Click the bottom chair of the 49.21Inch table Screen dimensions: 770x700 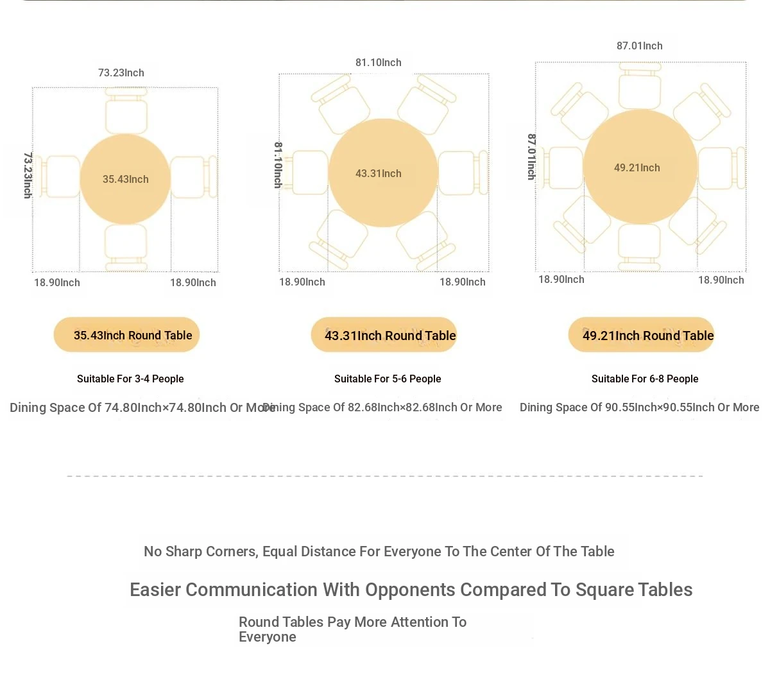640,248
